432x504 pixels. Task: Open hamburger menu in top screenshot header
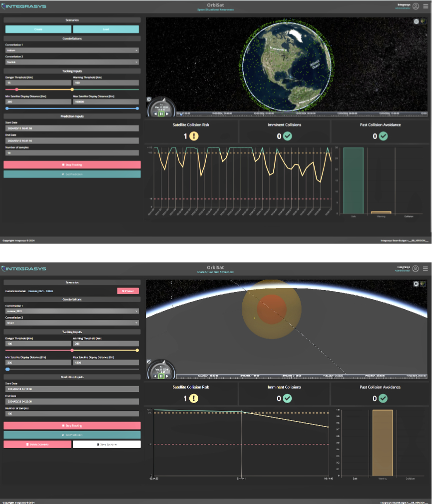(x=426, y=6)
